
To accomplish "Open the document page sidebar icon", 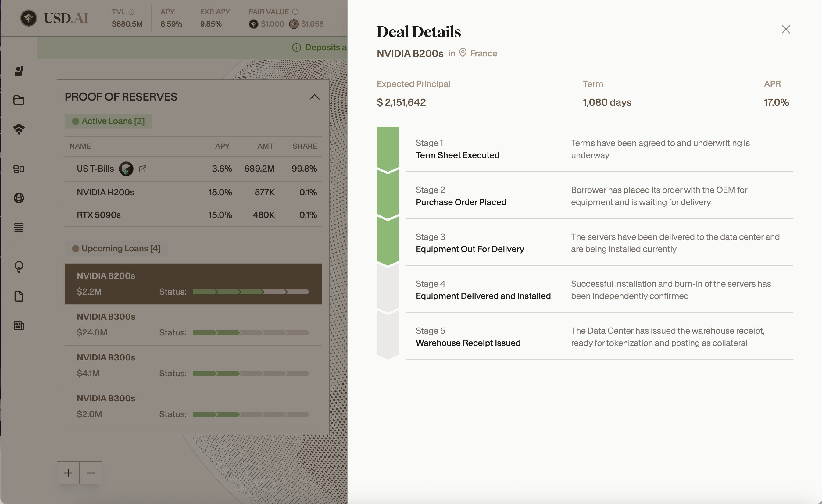I will [x=19, y=296].
